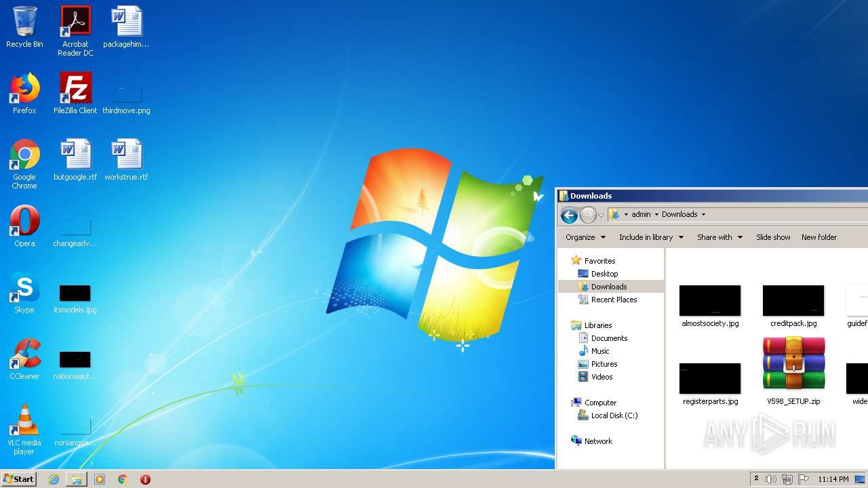Open Local Disk (C:) in navigation pane
Image resolution: width=868 pixels, height=488 pixels.
pyautogui.click(x=614, y=415)
